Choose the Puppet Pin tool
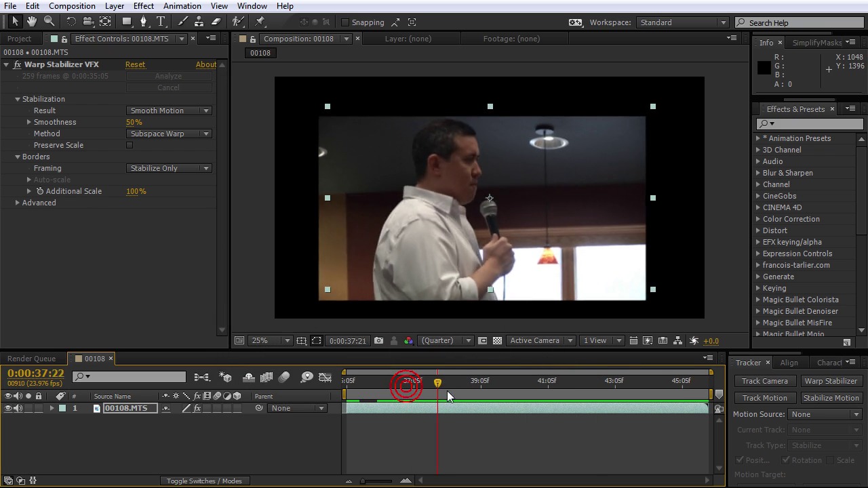Screen dimensions: 868x488 tap(260, 22)
